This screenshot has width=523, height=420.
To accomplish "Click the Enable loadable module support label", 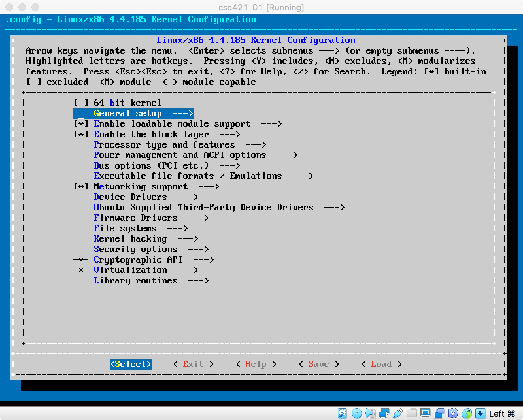I will coord(172,124).
